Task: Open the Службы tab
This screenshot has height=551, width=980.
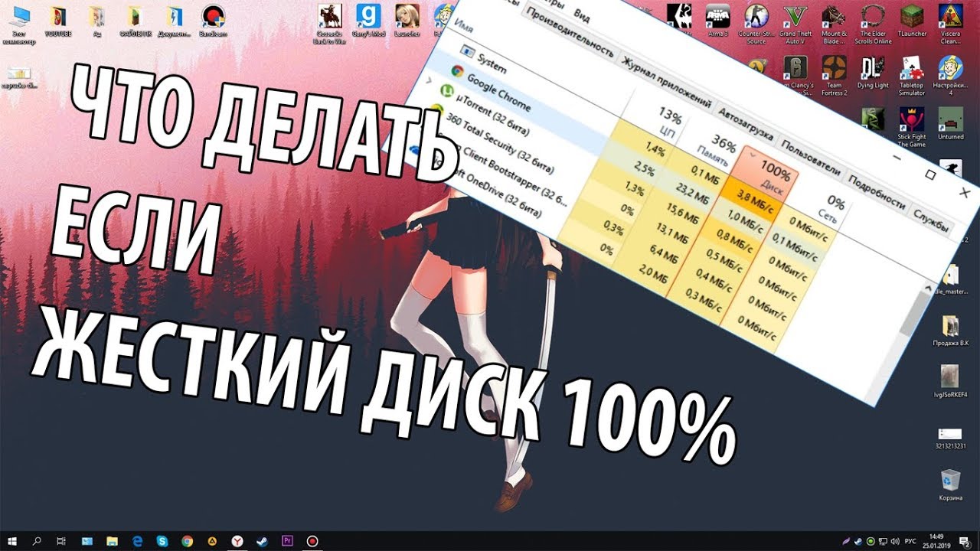Action: coord(933,221)
